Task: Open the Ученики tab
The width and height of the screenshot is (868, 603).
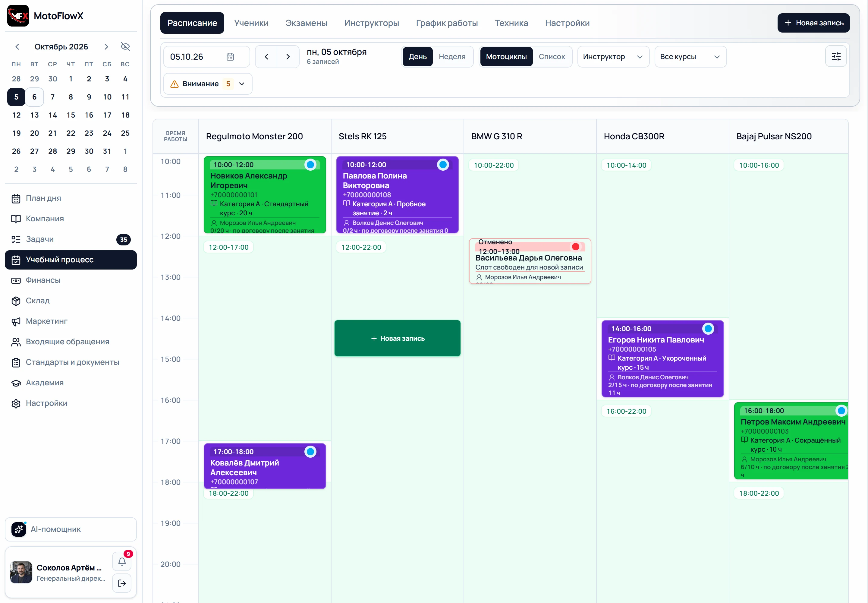Action: click(x=251, y=23)
